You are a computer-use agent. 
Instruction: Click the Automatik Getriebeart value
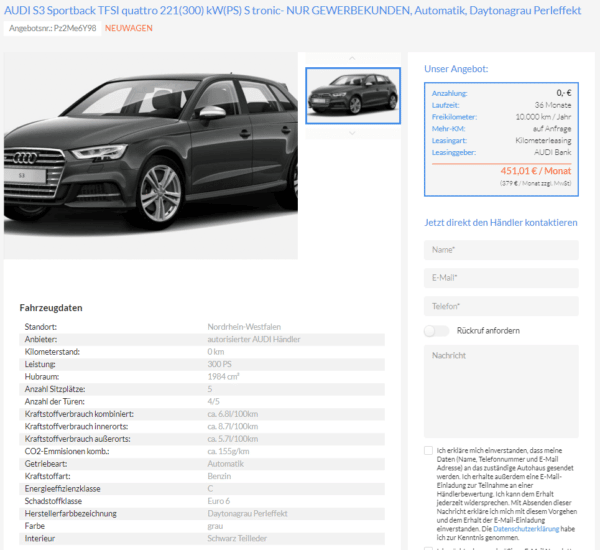click(x=225, y=464)
